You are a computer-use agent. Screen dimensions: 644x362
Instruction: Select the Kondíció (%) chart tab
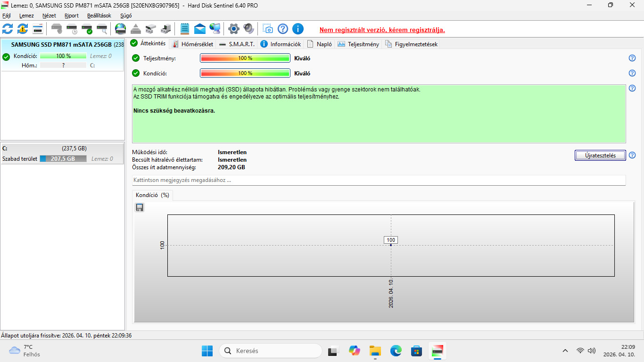(152, 195)
